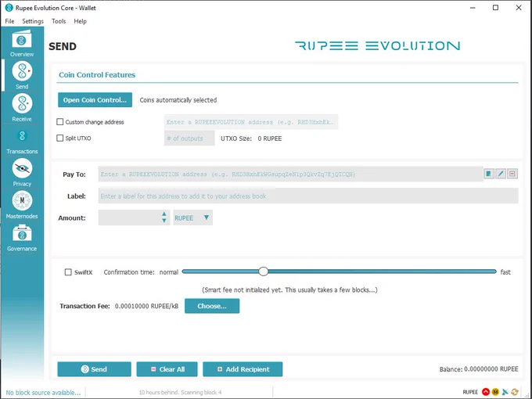The width and height of the screenshot is (532, 399).
Task: Click the '0.00010000 RUPEE/kB' fee value
Action: (x=146, y=306)
